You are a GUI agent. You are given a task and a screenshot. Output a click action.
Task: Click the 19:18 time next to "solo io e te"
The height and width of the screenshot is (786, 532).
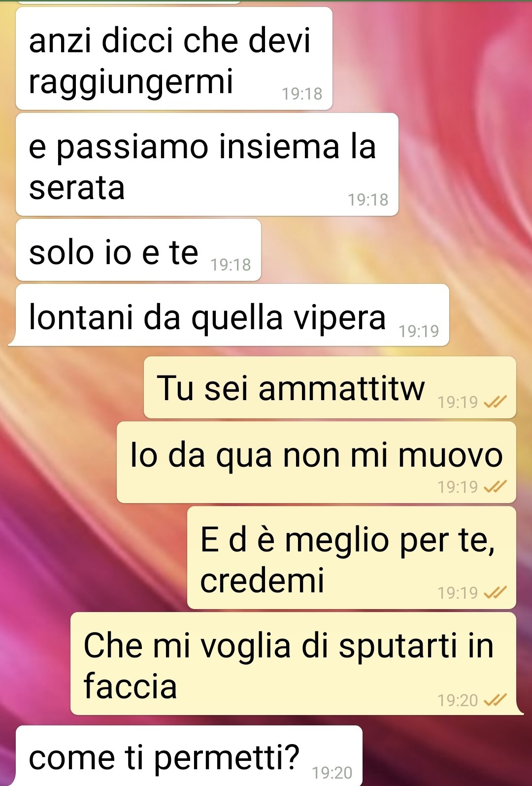click(x=231, y=265)
